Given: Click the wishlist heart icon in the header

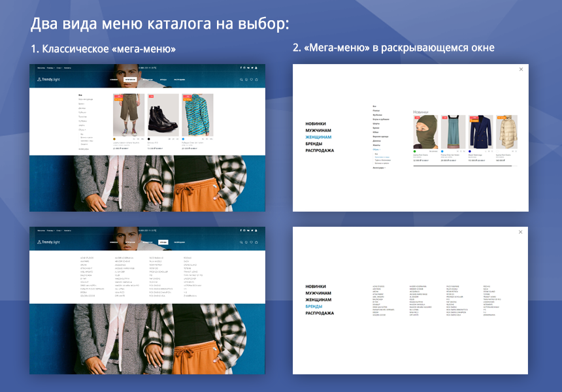Looking at the screenshot, I should click(x=252, y=80).
